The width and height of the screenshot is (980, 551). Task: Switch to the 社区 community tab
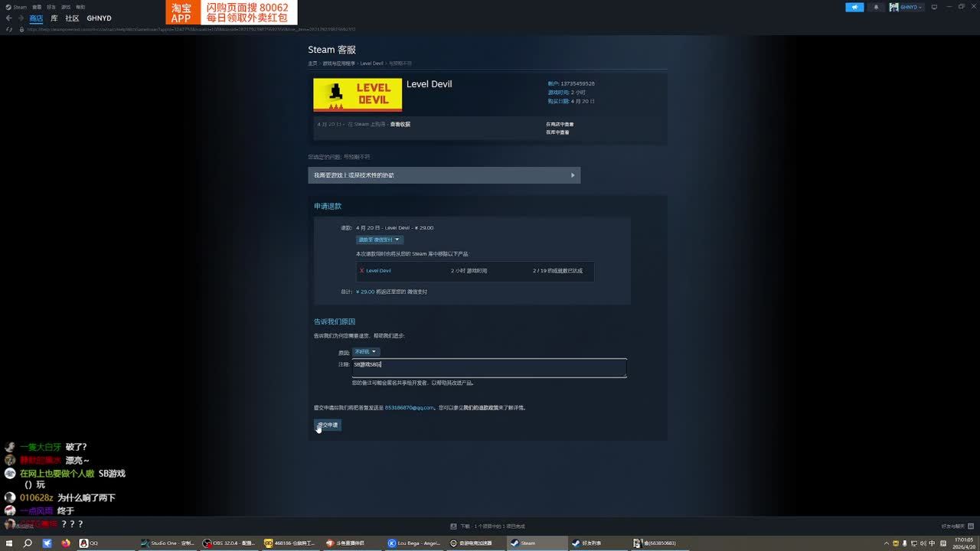click(x=72, y=18)
